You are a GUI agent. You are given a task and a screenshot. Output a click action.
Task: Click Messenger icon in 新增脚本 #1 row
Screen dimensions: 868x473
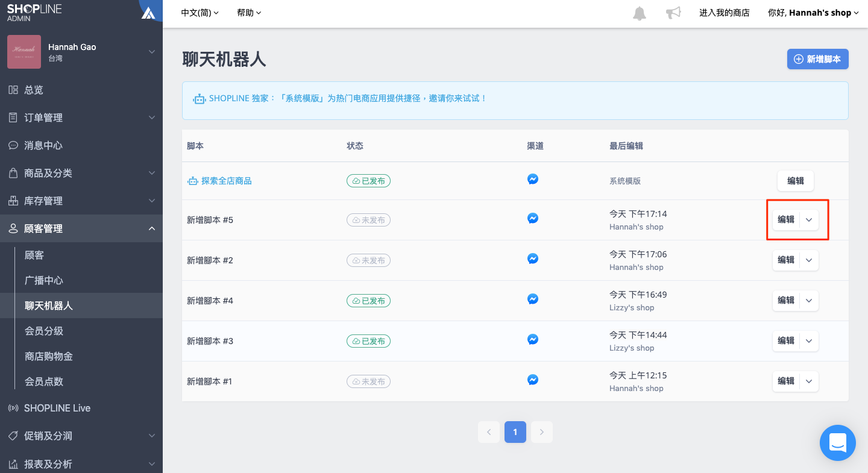point(533,380)
